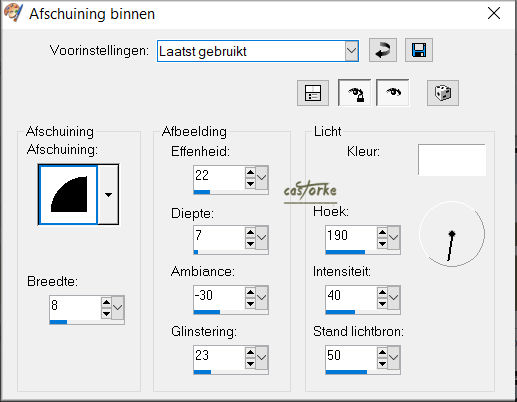Toggle the proof eye with lock icon
This screenshot has width=517, height=402.
(354, 93)
